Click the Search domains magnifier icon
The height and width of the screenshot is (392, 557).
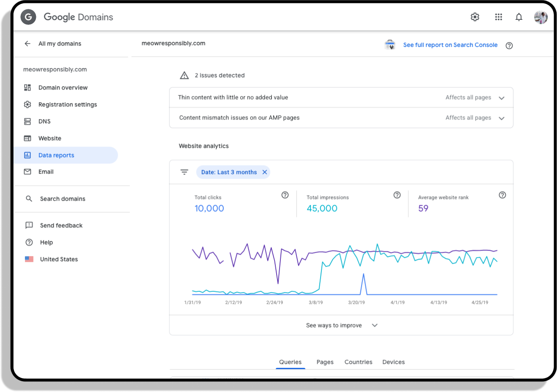[29, 199]
